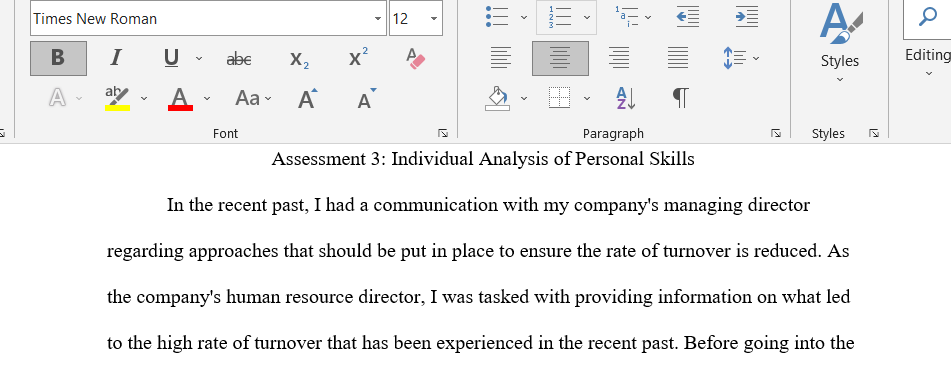Sort text alphabetically A-Z
Image resolution: width=951 pixels, height=376 pixels.
625,98
